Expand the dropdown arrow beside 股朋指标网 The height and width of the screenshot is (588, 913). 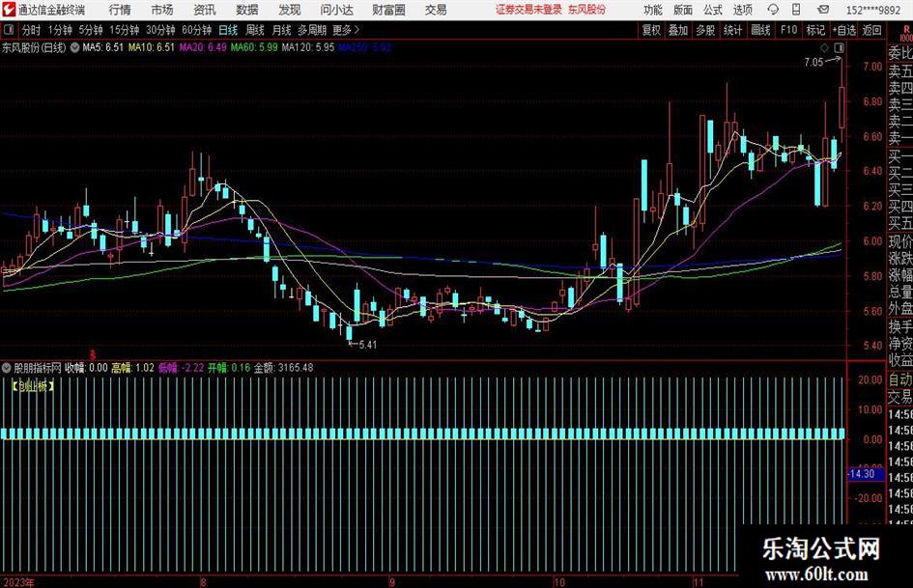pos(7,368)
